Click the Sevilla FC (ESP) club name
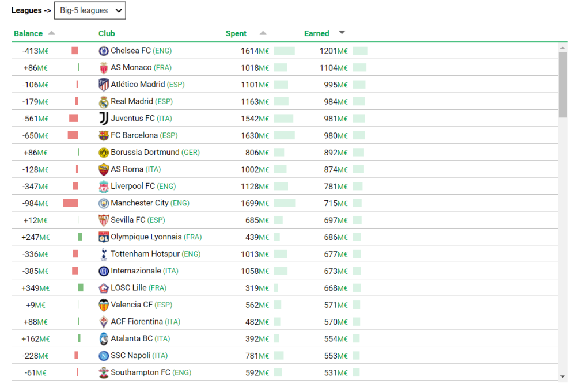Viewport: 576px width, 392px height. coord(138,220)
